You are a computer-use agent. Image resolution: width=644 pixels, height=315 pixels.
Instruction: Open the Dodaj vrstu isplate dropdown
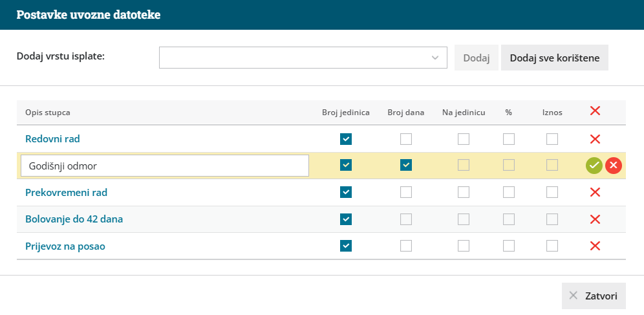303,58
